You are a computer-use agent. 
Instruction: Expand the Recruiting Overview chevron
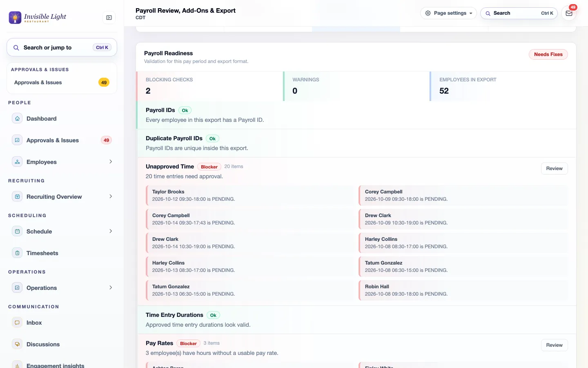click(x=111, y=197)
